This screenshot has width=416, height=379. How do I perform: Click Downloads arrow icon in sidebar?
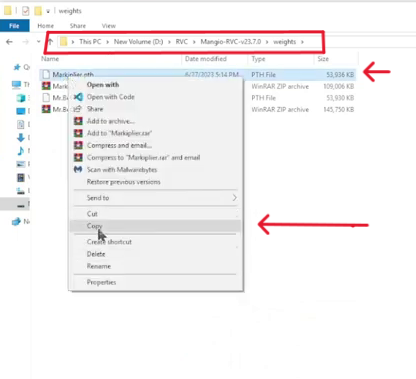pos(21,138)
